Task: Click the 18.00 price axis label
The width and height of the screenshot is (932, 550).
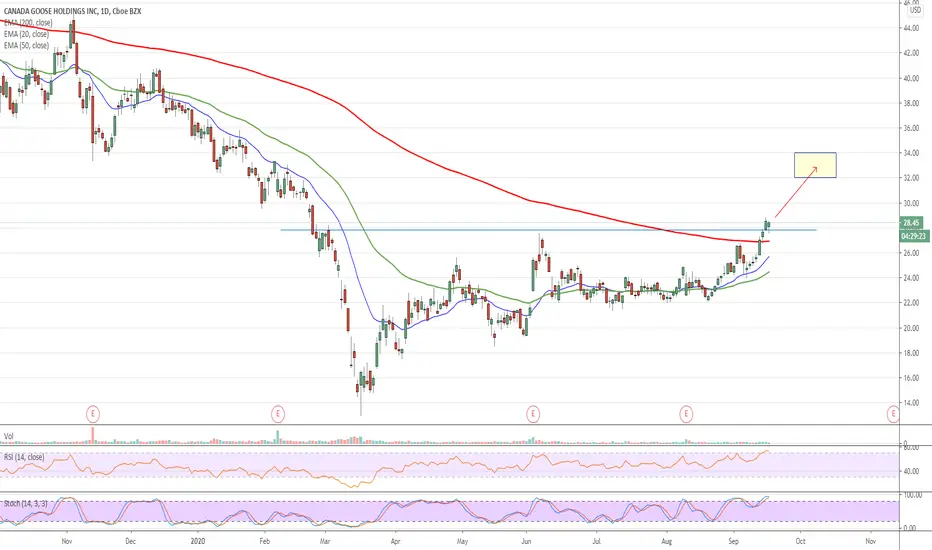Action: tap(911, 353)
